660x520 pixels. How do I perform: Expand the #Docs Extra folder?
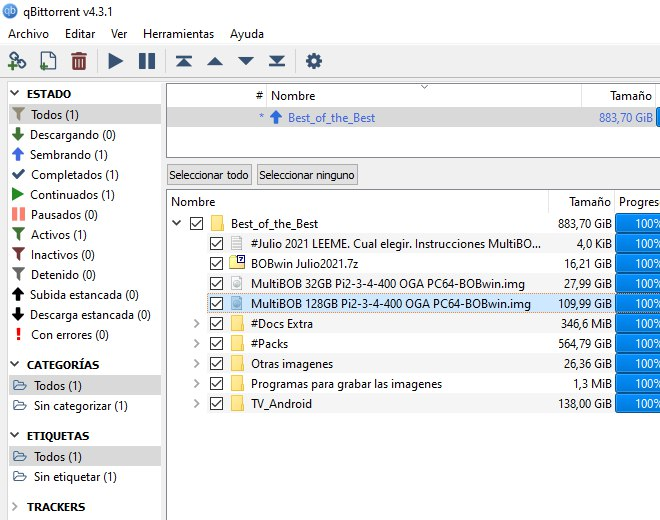(196, 324)
